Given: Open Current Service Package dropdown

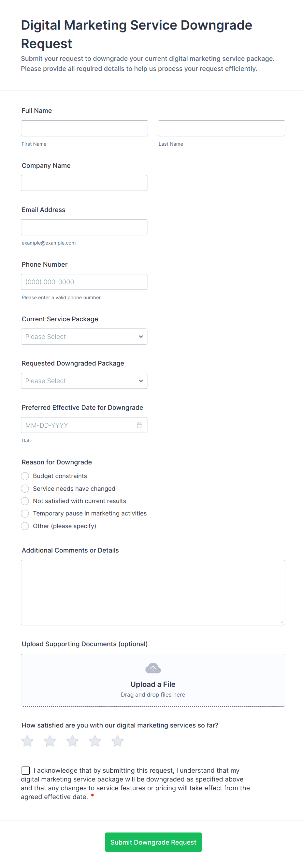Looking at the screenshot, I should tap(84, 336).
